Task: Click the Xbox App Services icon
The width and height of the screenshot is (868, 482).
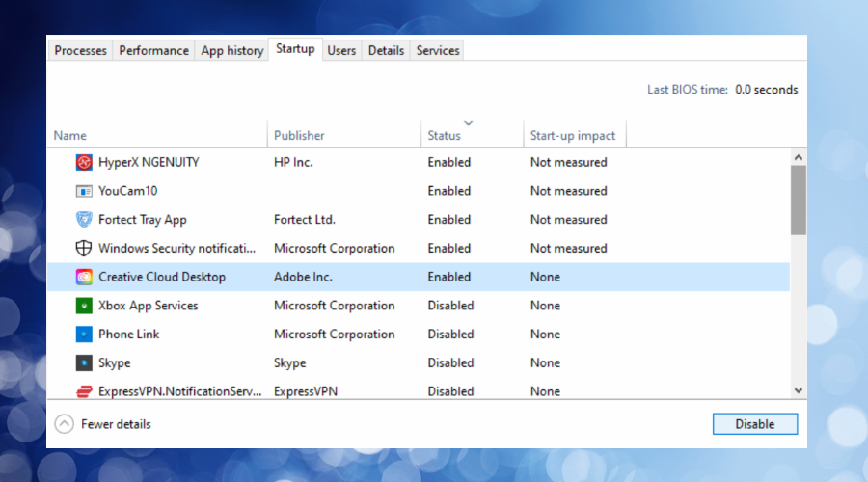Action: coord(84,306)
